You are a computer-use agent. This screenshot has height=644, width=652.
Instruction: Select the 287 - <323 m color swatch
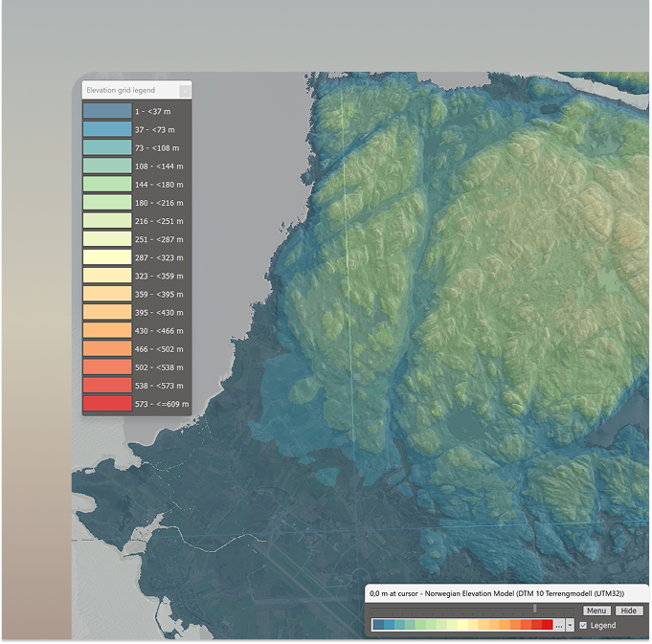[x=107, y=257]
